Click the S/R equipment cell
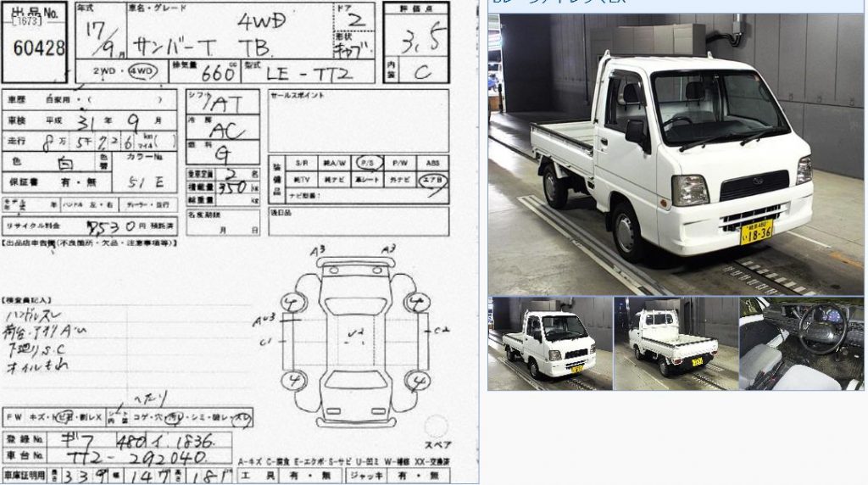The image size is (868, 485). click(x=302, y=164)
